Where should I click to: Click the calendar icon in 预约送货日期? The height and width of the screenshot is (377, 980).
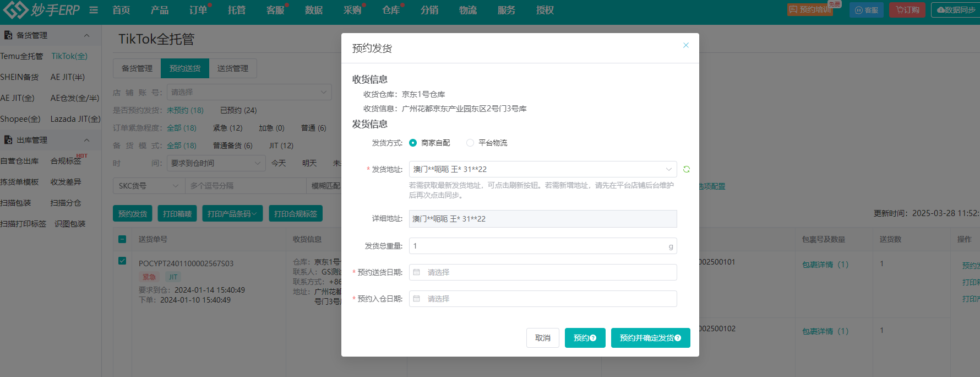tap(417, 272)
